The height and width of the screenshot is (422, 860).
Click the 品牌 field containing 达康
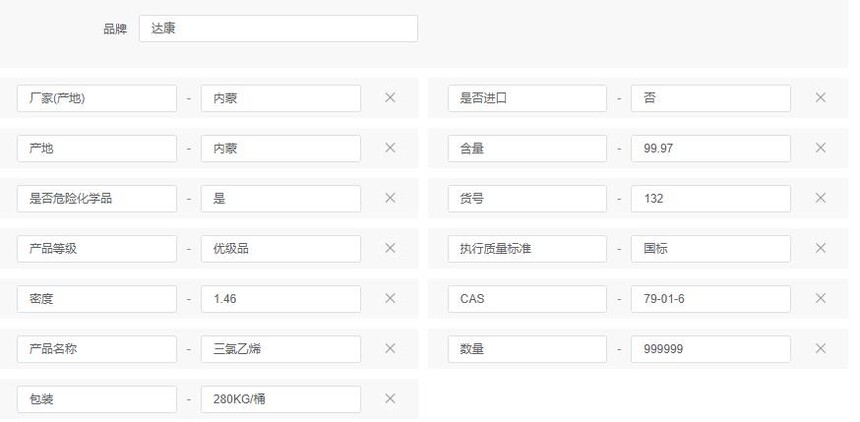(x=278, y=29)
